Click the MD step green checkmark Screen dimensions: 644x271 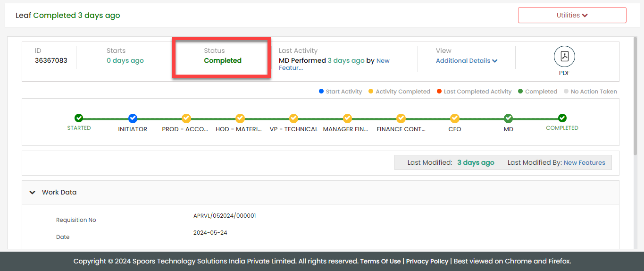coord(508,118)
